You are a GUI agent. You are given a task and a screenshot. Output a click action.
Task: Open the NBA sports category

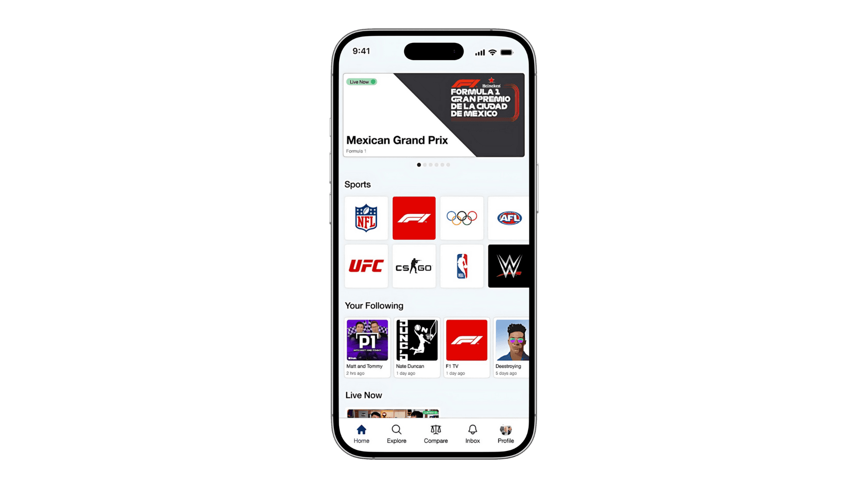(462, 266)
